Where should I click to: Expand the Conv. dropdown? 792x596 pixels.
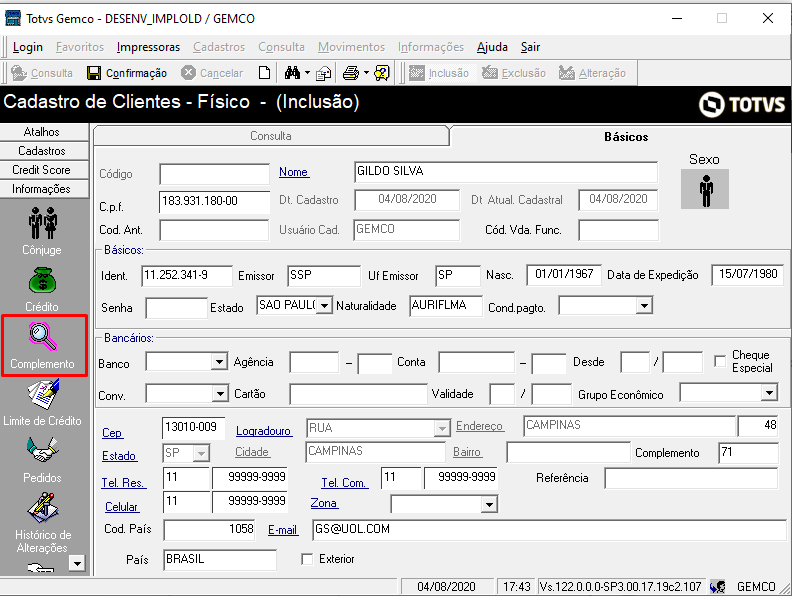point(220,393)
